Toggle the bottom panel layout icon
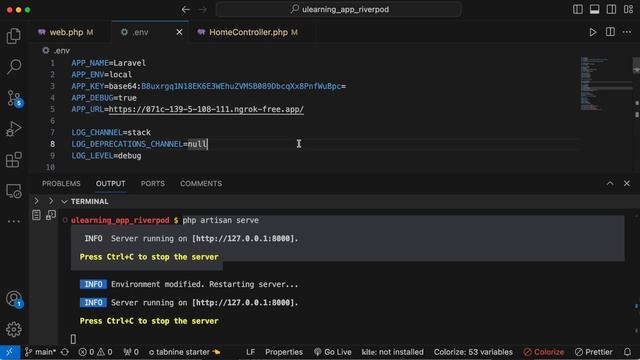The width and height of the screenshot is (640, 360). click(x=594, y=9)
